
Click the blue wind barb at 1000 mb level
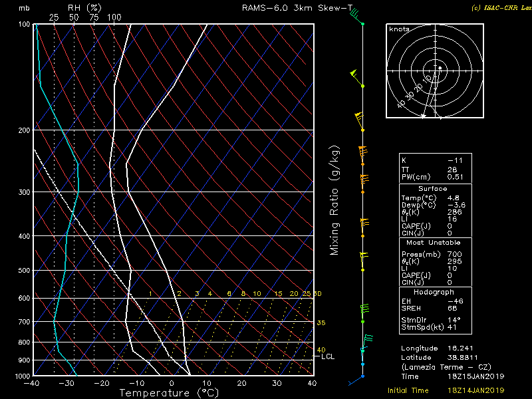[356, 380]
